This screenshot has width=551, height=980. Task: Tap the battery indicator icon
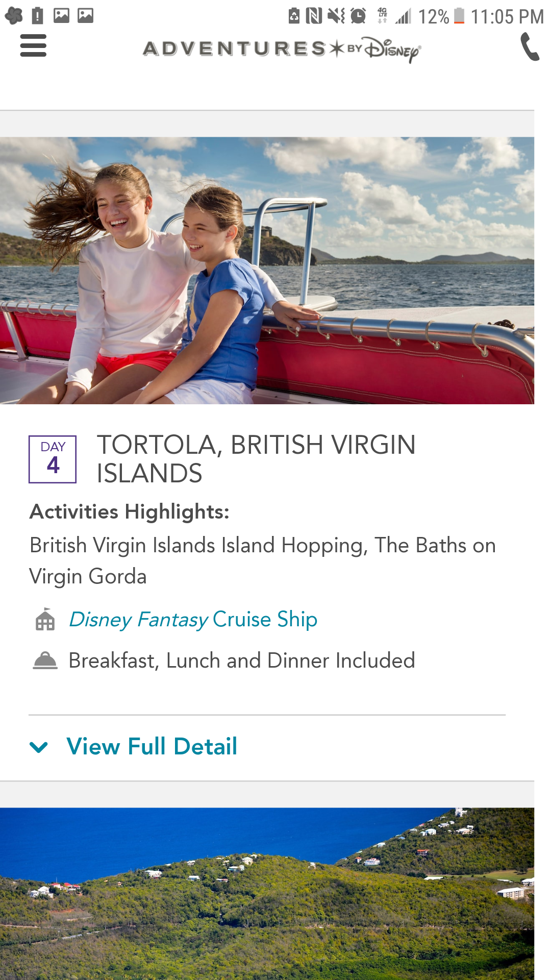pyautogui.click(x=459, y=16)
